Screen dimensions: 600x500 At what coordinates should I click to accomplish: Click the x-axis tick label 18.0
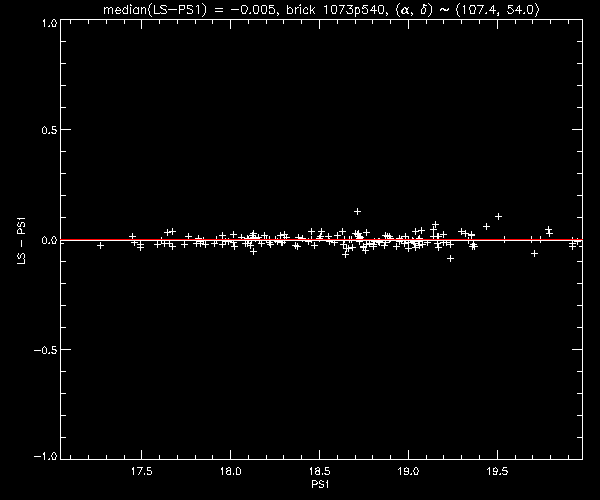[231, 471]
